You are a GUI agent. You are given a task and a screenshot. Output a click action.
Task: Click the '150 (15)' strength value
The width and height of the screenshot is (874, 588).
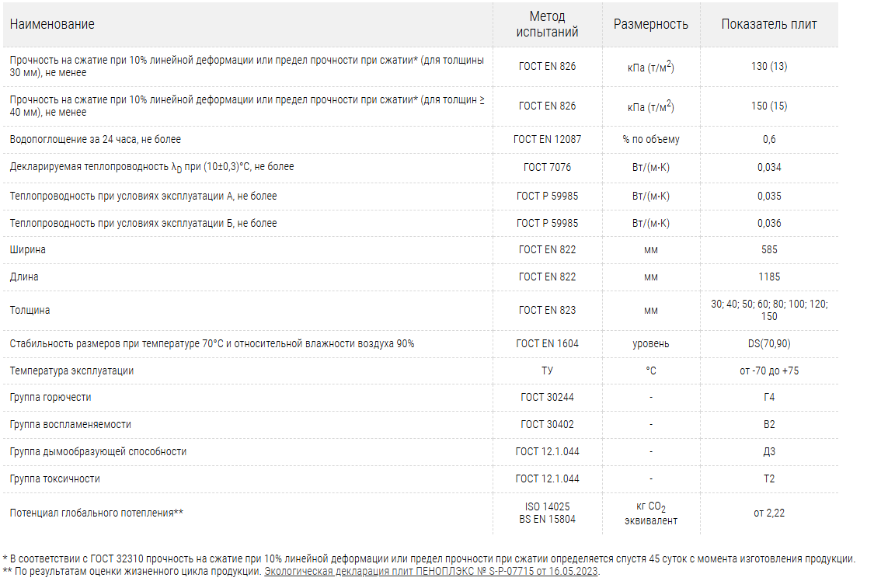(768, 106)
